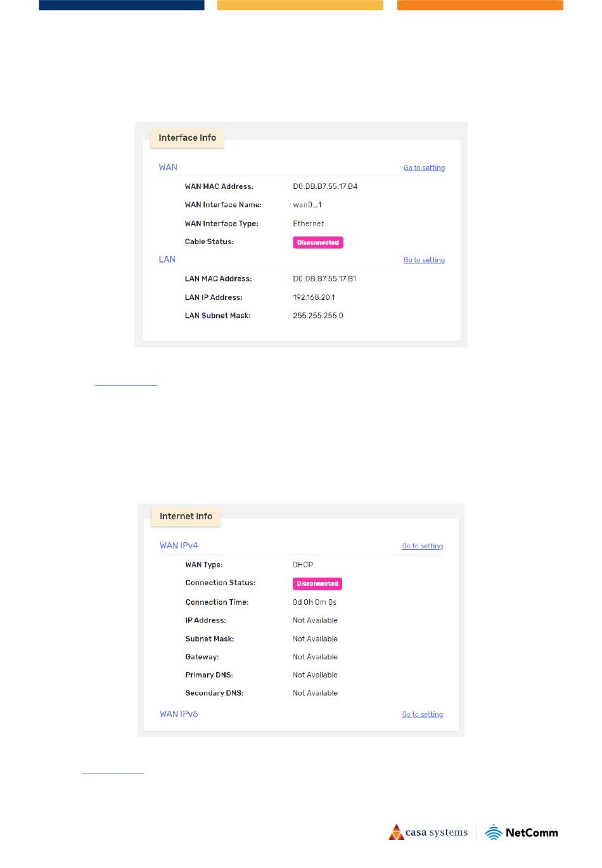Image resolution: width=602 pixels, height=868 pixels.
Task: Collapse the WAN IPv4 section heading
Action: pos(179,545)
